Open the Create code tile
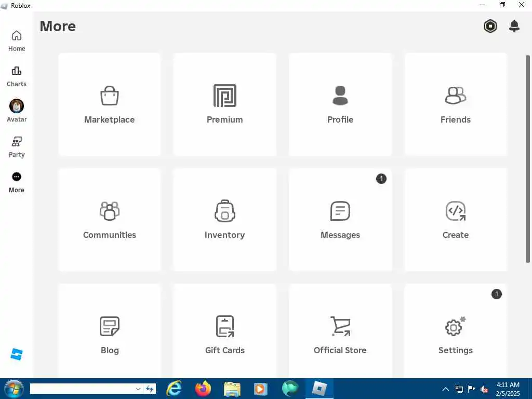 [x=455, y=220]
